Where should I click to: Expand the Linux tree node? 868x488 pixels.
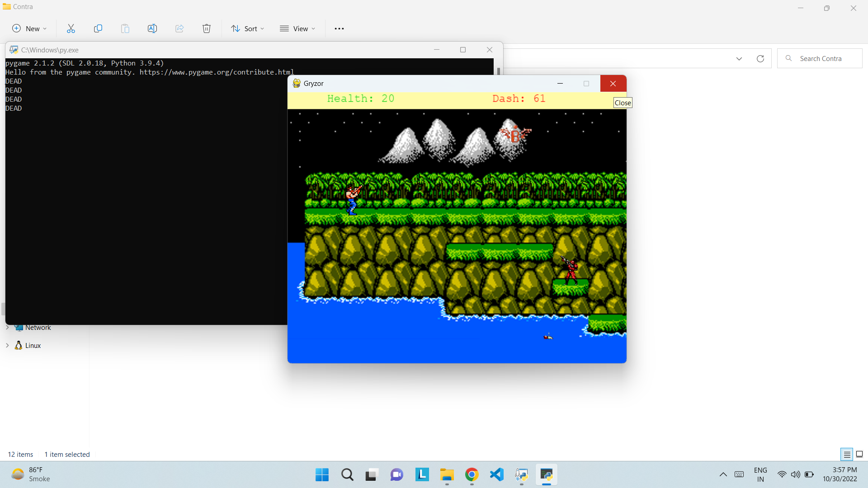click(x=7, y=345)
